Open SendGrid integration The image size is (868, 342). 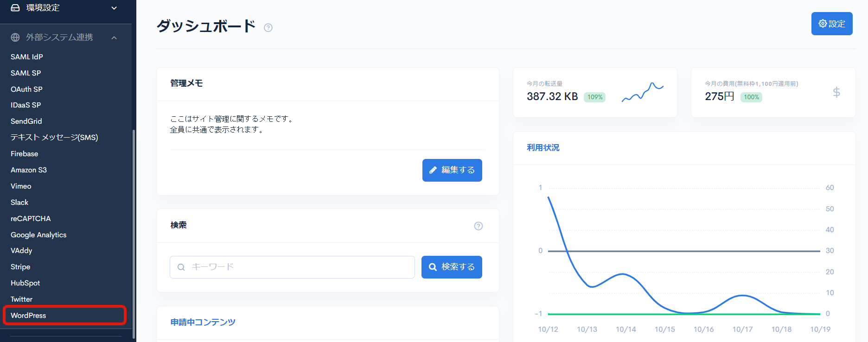pos(26,121)
